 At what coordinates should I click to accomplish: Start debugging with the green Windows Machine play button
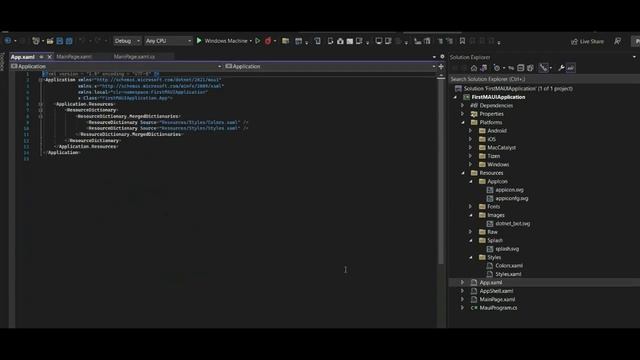(199, 41)
